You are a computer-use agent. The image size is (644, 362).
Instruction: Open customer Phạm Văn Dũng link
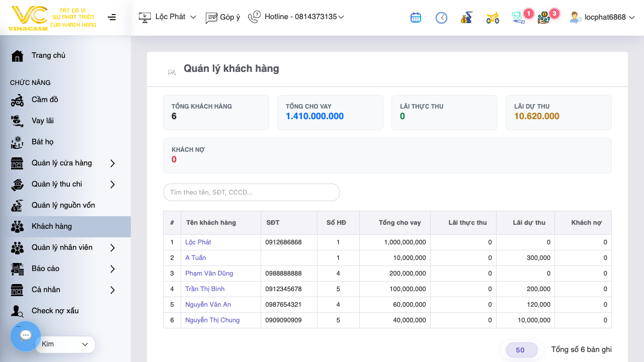click(x=209, y=274)
